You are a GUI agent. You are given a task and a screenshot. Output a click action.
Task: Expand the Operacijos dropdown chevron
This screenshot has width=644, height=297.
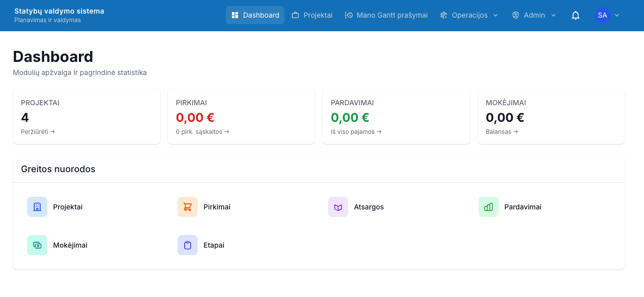[x=496, y=15]
